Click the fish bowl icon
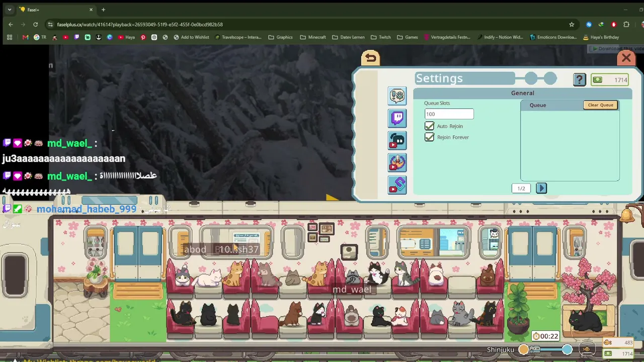644x362 pixels. [x=587, y=348]
